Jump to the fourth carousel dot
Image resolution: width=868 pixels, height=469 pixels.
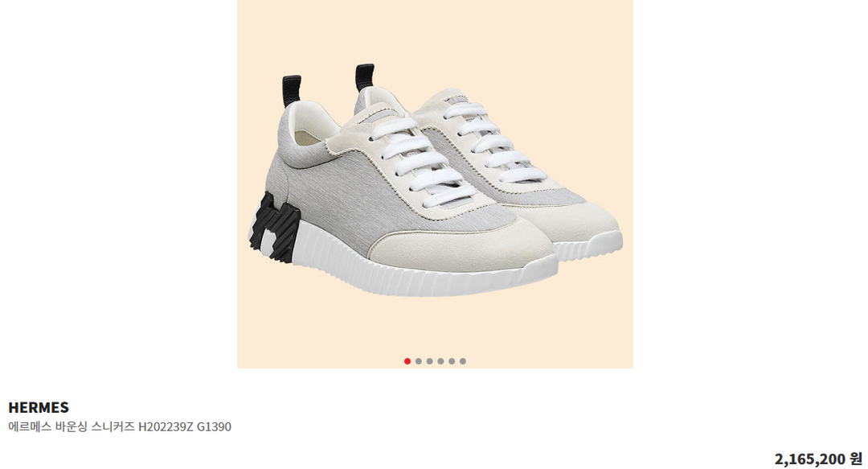[x=440, y=361]
